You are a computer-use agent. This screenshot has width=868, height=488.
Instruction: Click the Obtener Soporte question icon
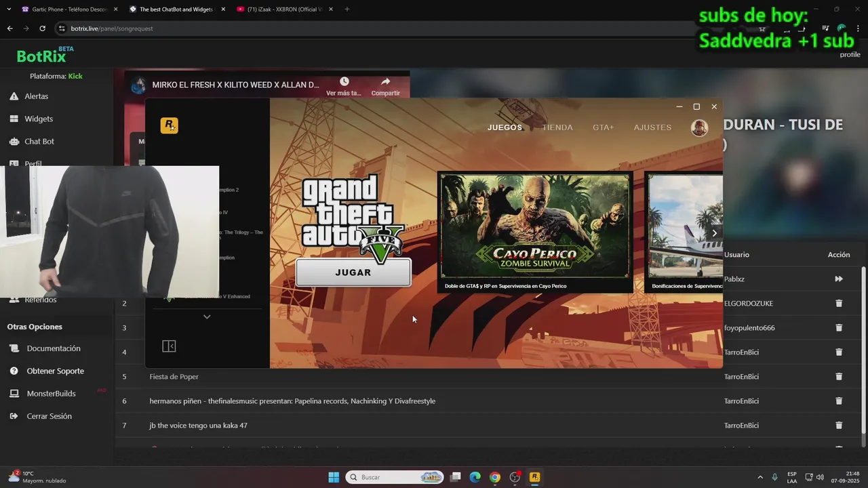point(14,371)
